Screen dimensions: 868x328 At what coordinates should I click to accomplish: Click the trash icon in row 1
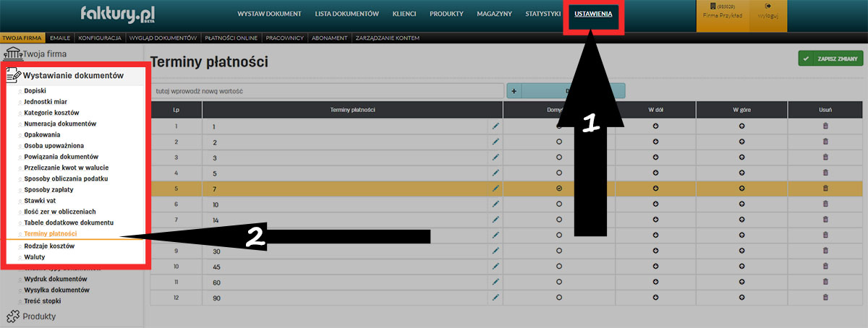click(825, 126)
